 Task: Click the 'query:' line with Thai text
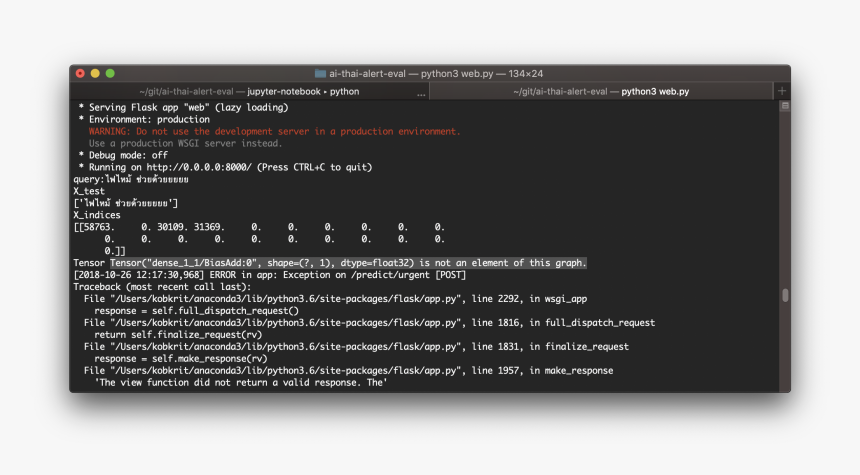[131, 179]
